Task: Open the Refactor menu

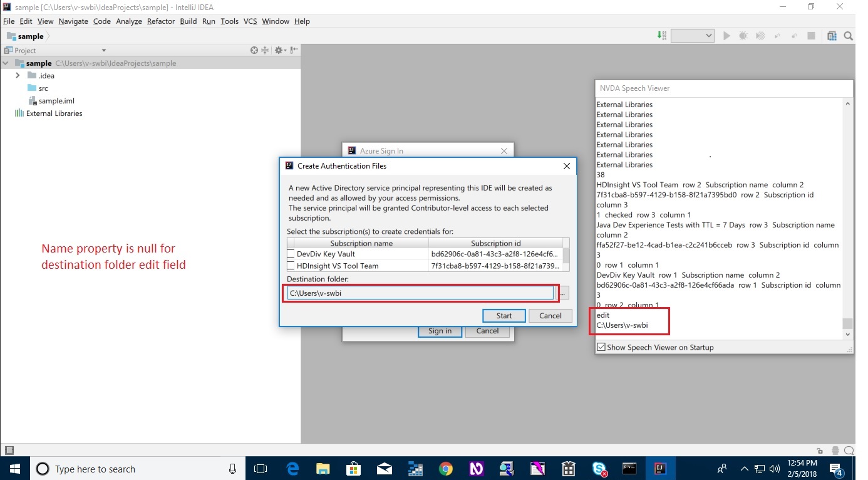Action: coord(160,21)
